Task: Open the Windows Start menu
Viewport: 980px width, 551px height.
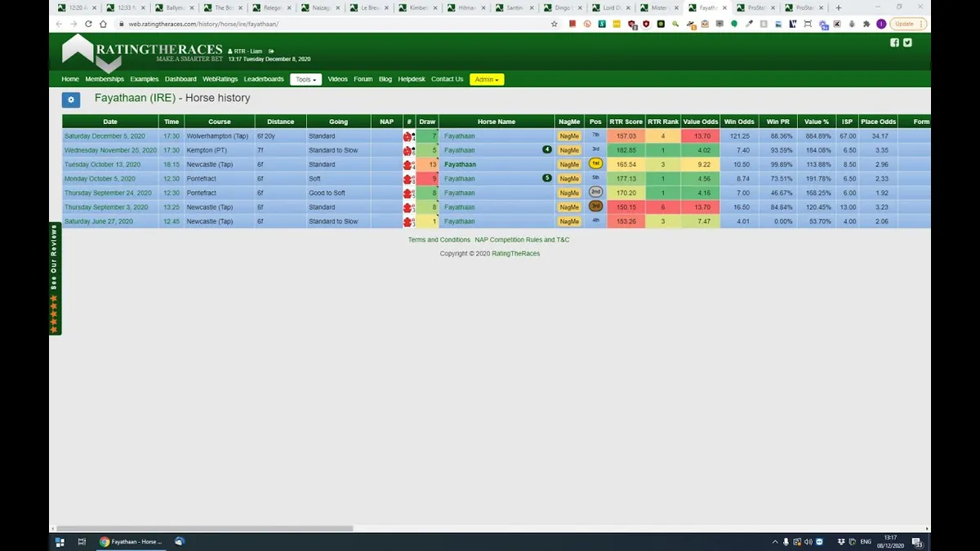Action: tap(60, 541)
